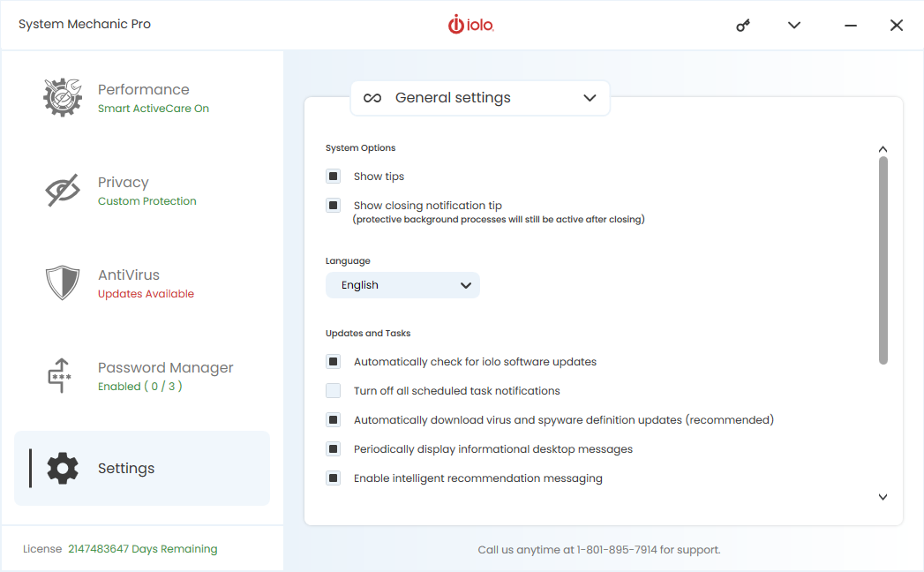Click the infinity icon beside General settings
Image resolution: width=924 pixels, height=572 pixels.
point(372,98)
